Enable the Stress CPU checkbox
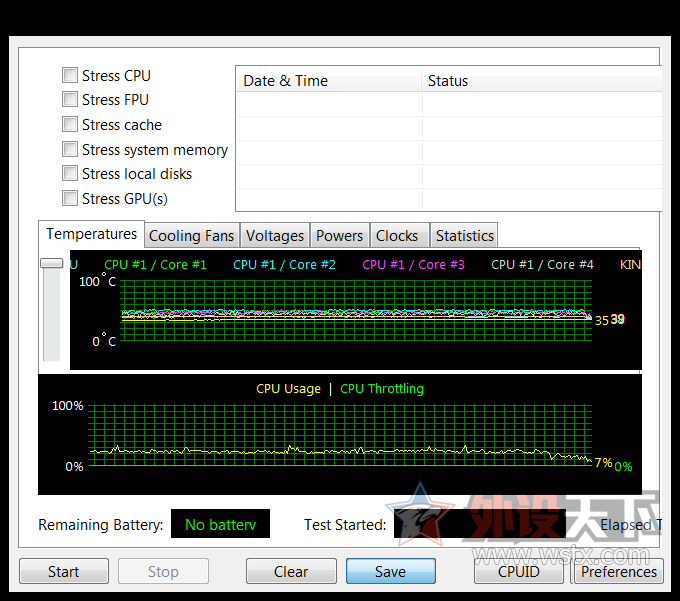Image resolution: width=680 pixels, height=601 pixels. coord(70,75)
